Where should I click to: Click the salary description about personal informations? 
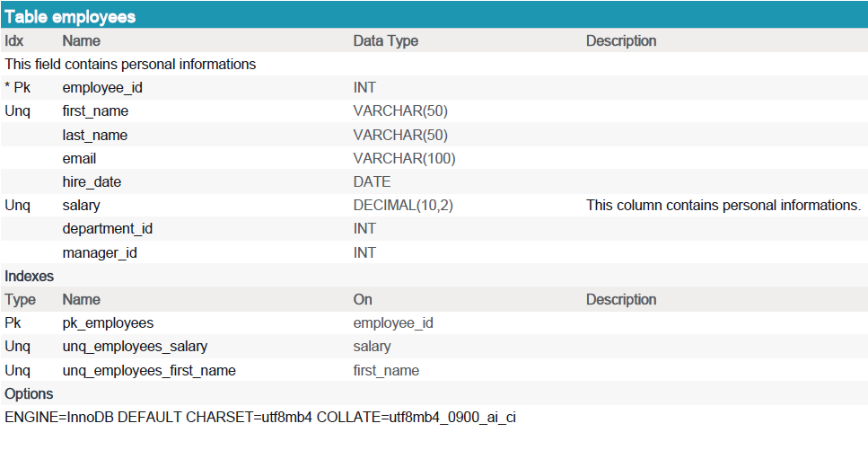click(x=723, y=206)
